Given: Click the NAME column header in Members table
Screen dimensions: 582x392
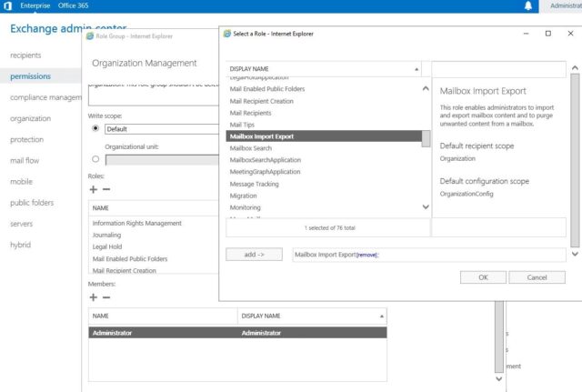Looking at the screenshot, I should tap(163, 316).
